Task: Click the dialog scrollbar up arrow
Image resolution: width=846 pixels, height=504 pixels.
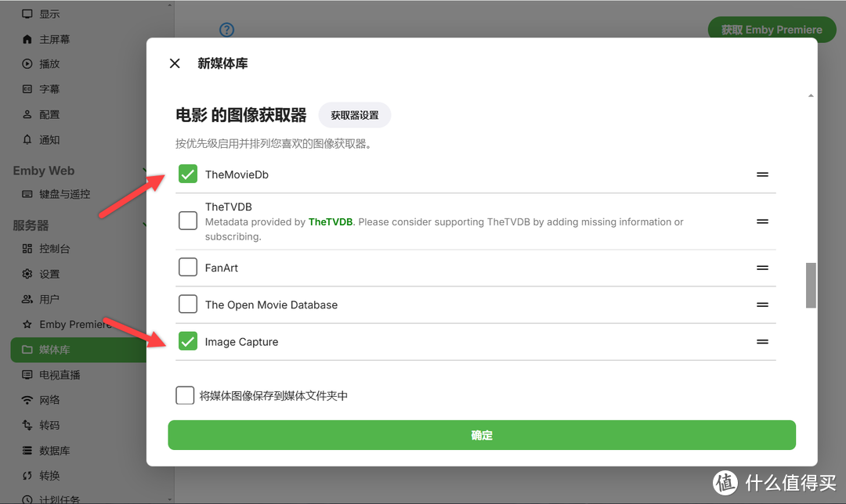Action: pyautogui.click(x=811, y=96)
